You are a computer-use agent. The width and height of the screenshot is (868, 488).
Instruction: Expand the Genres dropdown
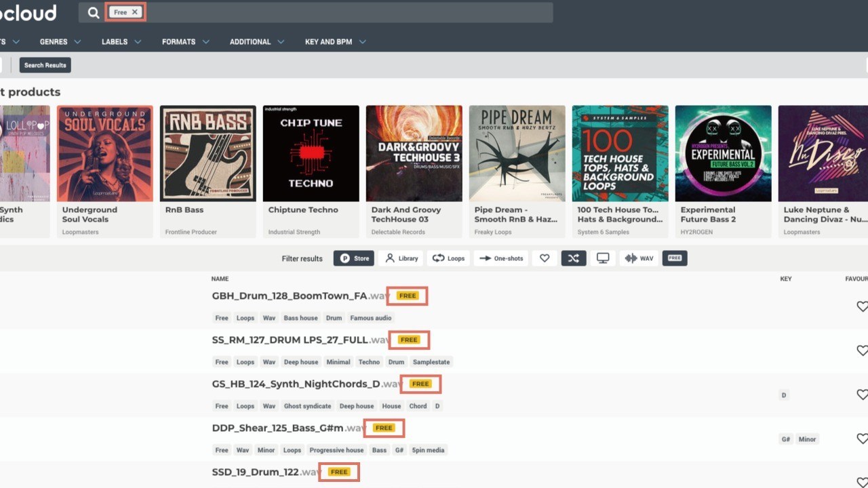(60, 42)
